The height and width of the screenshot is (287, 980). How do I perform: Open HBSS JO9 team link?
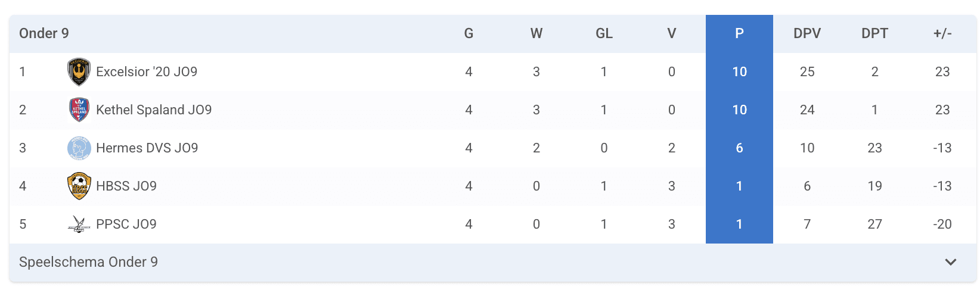(126, 186)
